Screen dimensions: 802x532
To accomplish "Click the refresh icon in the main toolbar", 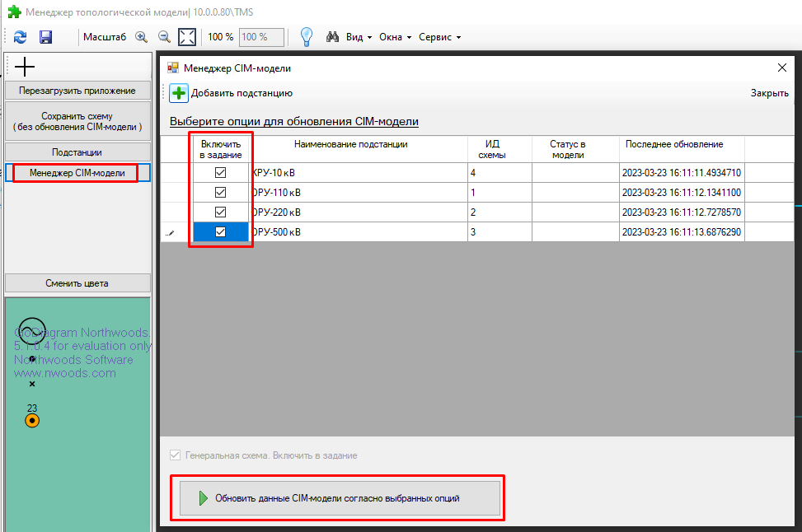I will [21, 37].
